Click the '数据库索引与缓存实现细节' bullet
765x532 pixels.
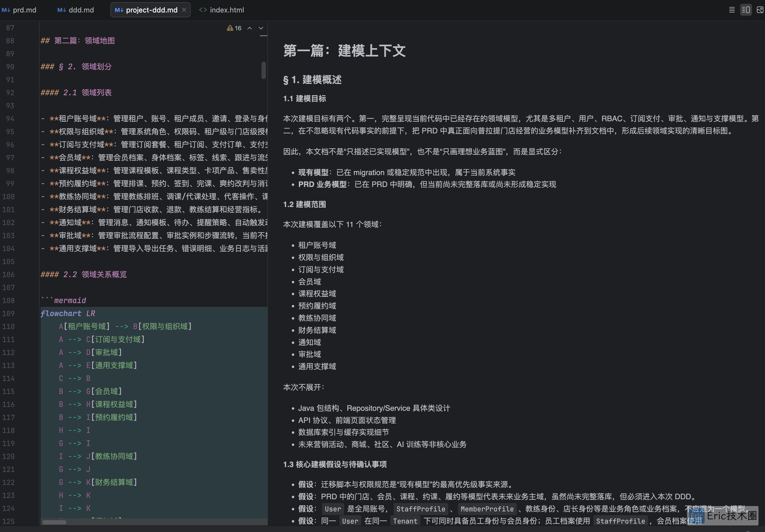click(x=344, y=432)
